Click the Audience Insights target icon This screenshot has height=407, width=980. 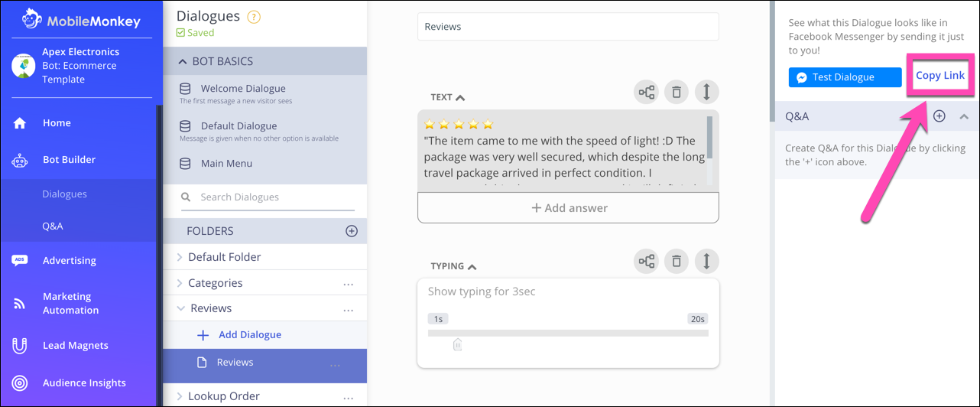pos(20,383)
